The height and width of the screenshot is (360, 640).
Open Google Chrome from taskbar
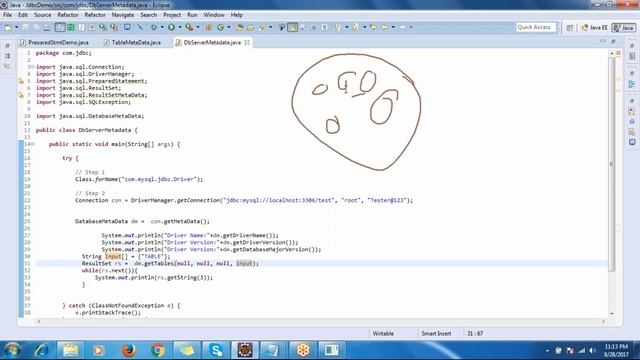point(158,350)
